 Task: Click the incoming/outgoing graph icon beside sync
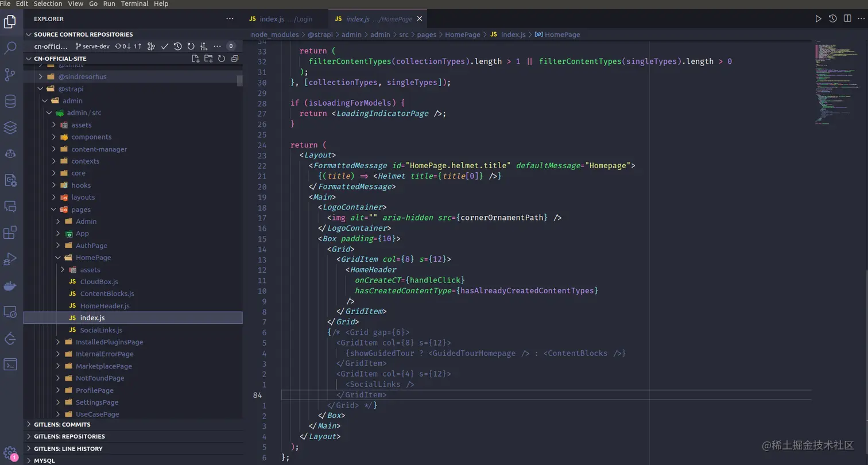151,46
